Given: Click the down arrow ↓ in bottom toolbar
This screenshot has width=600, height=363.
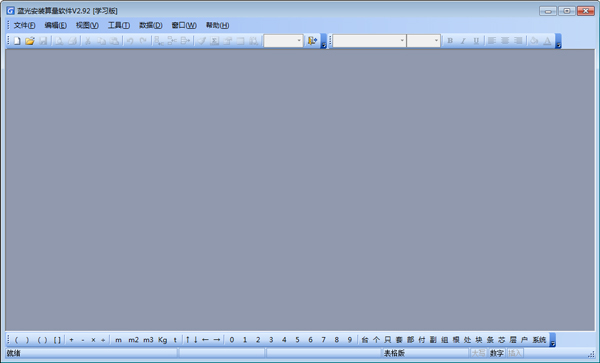Looking at the screenshot, I should pyautogui.click(x=196, y=340).
